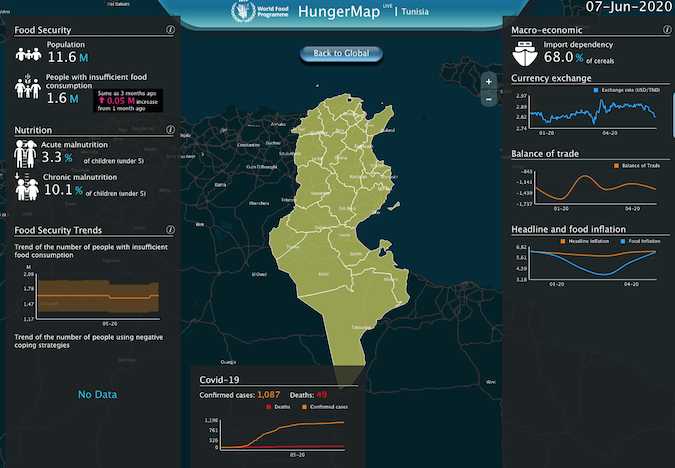
Task: Click the Covid-19 deaths count
Action: coord(322,394)
